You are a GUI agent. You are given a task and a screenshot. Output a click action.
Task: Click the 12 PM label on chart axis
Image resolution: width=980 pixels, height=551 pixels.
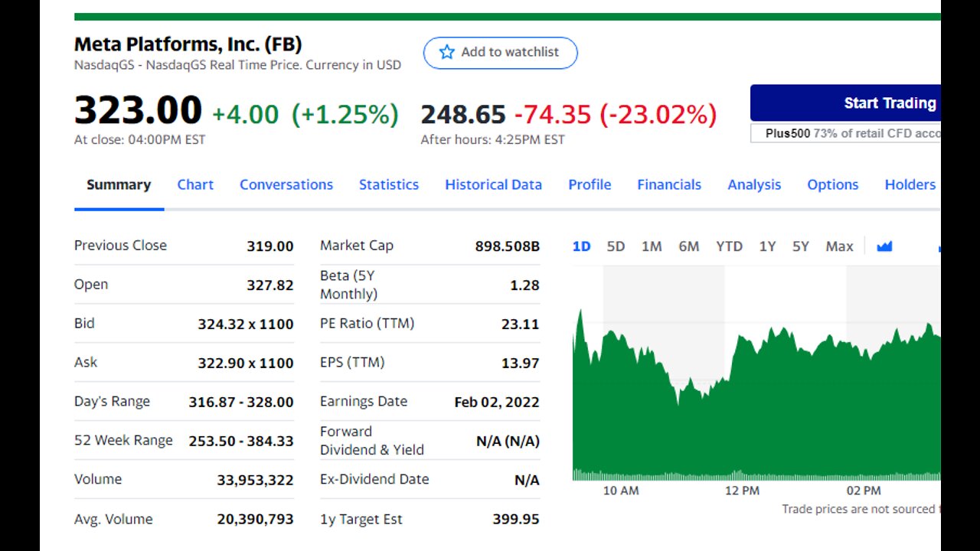(742, 491)
